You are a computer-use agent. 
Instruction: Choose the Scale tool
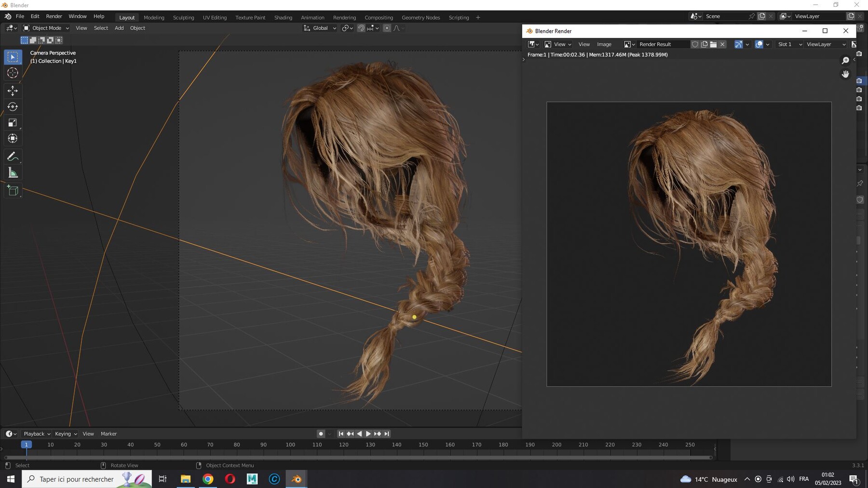click(x=13, y=122)
